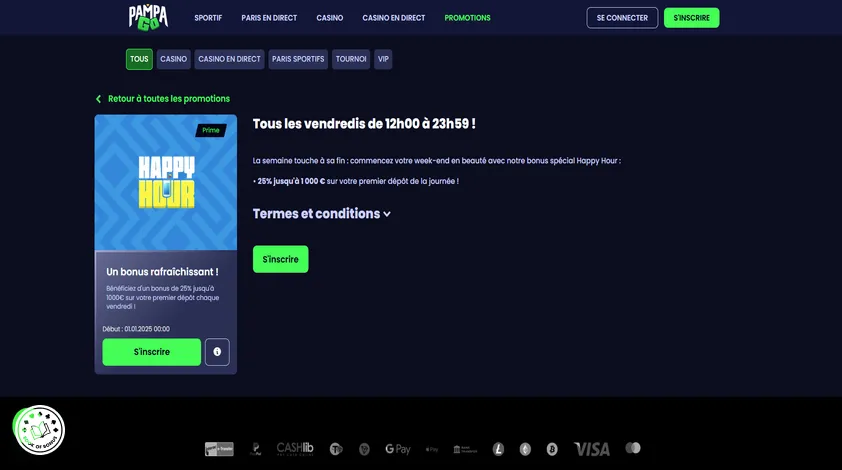The height and width of the screenshot is (470, 842).
Task: Click the Happy Hour promotion banner image
Action: (x=165, y=182)
